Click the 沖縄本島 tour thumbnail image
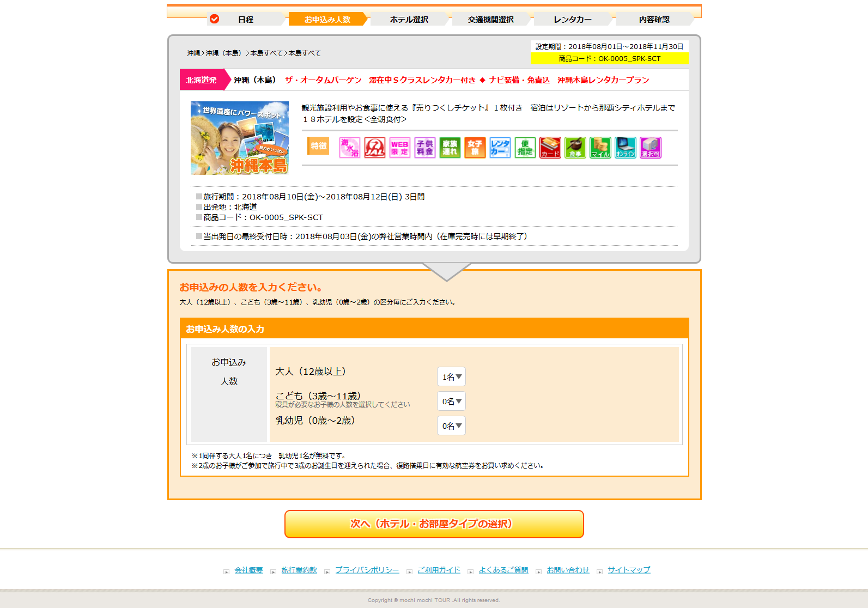The width and height of the screenshot is (868, 608). pyautogui.click(x=240, y=138)
